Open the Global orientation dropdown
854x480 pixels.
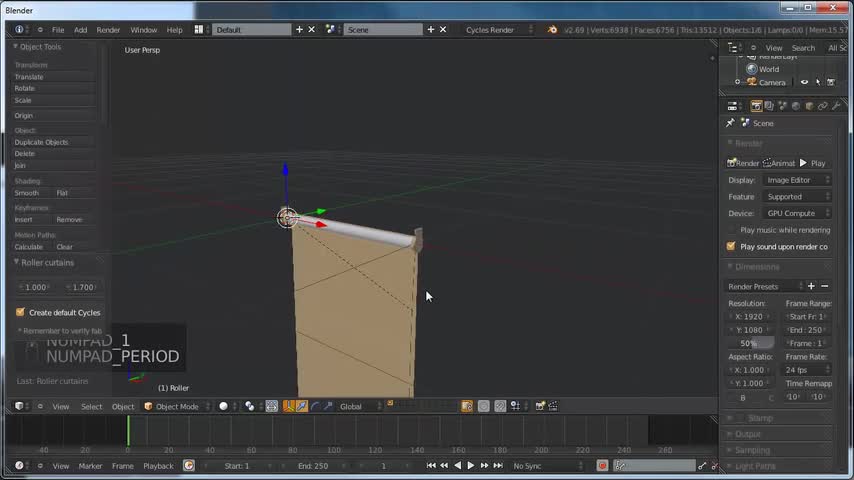(x=359, y=406)
